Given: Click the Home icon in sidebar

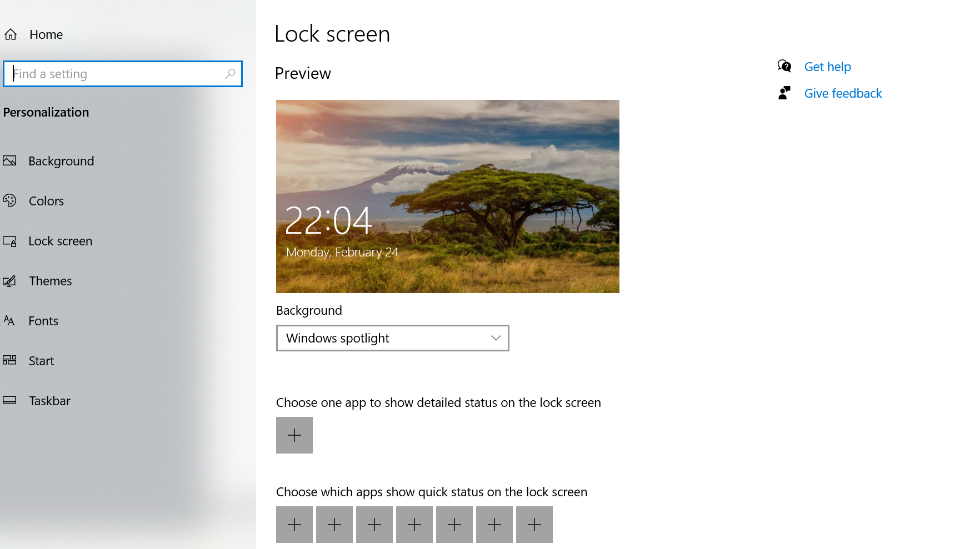Looking at the screenshot, I should point(11,34).
